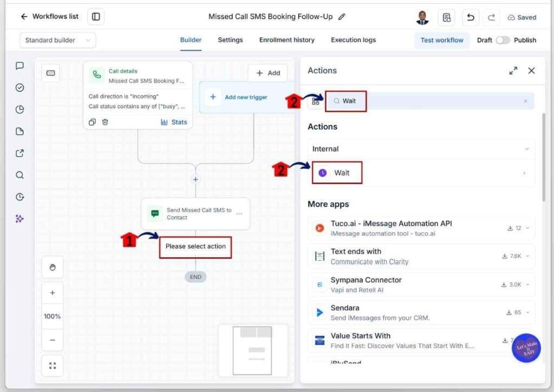554x392 pixels.
Task: Click the Wait search field in Actions
Action: tap(429, 101)
